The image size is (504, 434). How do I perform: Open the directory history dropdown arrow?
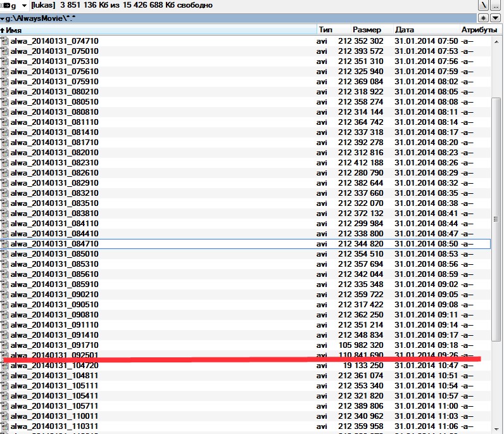click(x=497, y=18)
